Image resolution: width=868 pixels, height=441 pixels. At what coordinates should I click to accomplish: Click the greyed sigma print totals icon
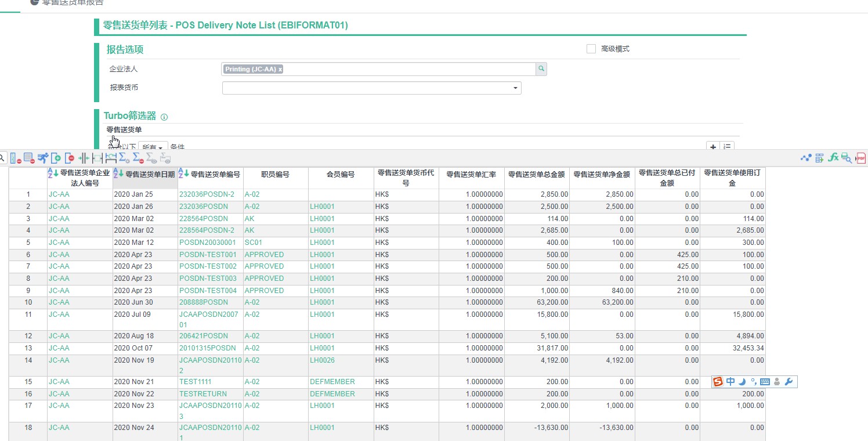click(x=165, y=158)
